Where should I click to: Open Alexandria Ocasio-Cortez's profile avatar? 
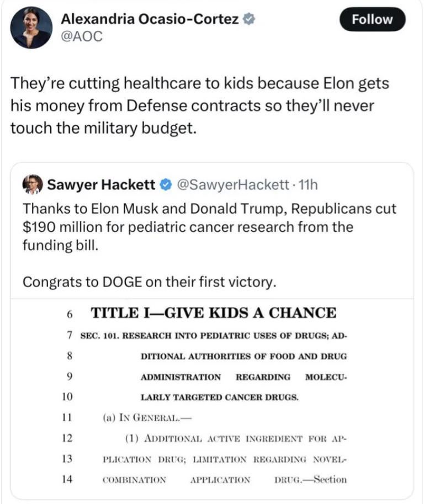31,28
